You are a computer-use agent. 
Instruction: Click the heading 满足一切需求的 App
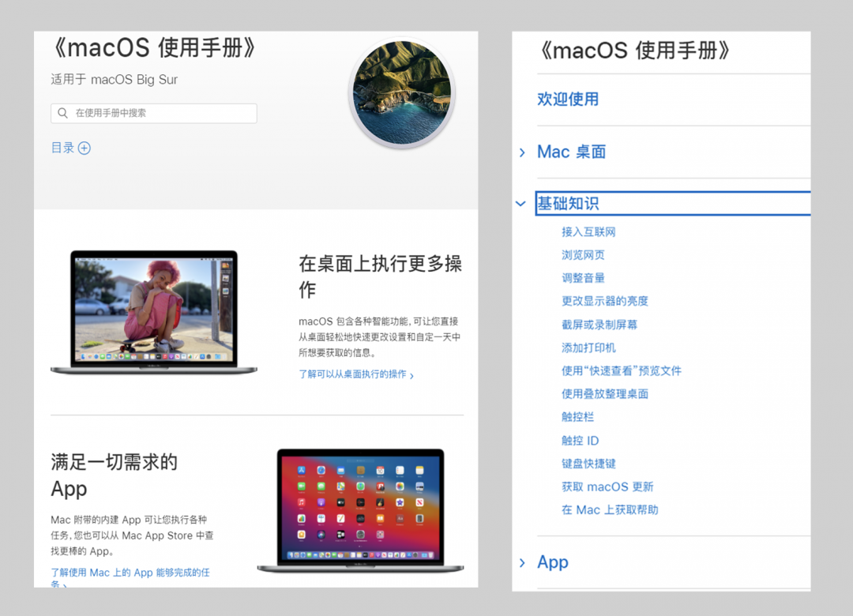point(115,475)
